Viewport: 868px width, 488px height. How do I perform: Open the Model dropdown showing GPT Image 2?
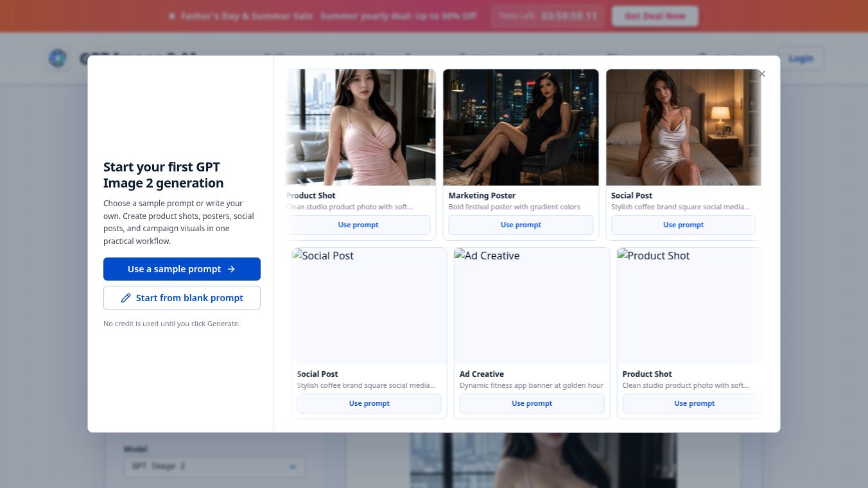click(214, 466)
